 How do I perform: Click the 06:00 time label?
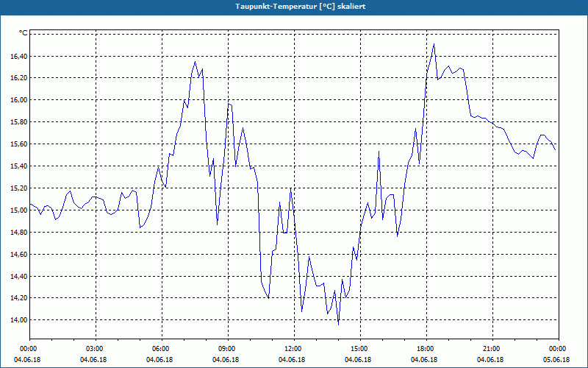pos(162,349)
